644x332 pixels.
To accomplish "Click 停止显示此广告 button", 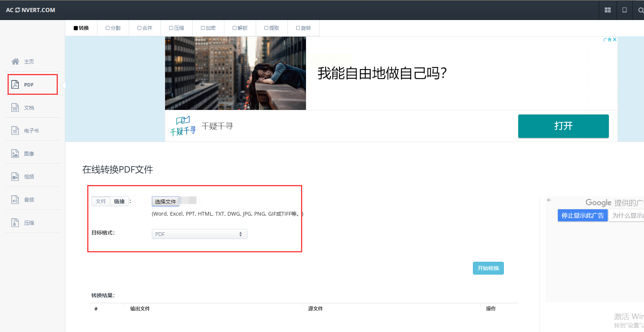I will click(x=583, y=215).
